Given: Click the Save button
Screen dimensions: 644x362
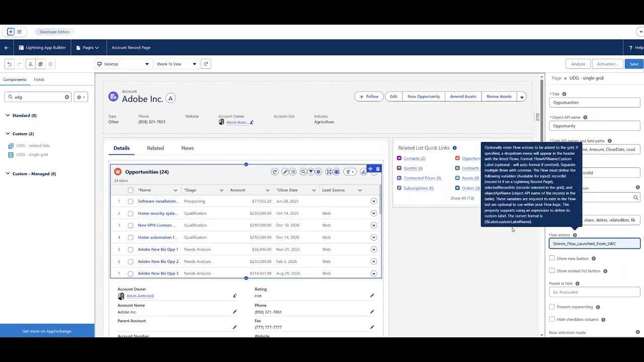Looking at the screenshot, I should point(634,64).
